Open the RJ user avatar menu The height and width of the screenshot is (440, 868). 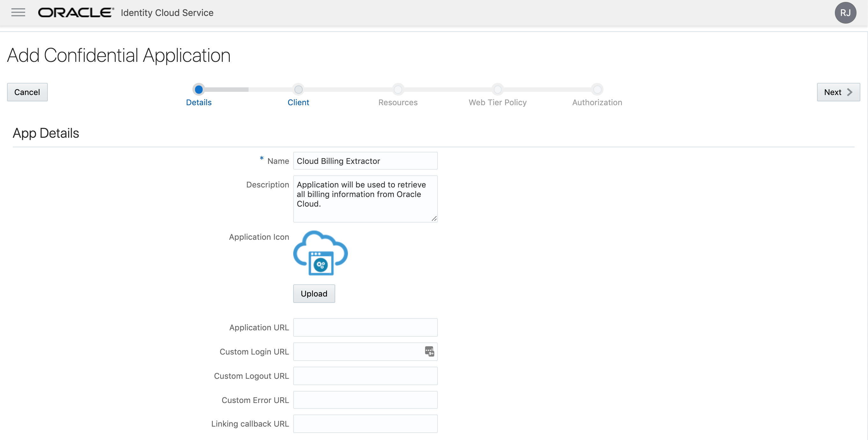pyautogui.click(x=845, y=13)
